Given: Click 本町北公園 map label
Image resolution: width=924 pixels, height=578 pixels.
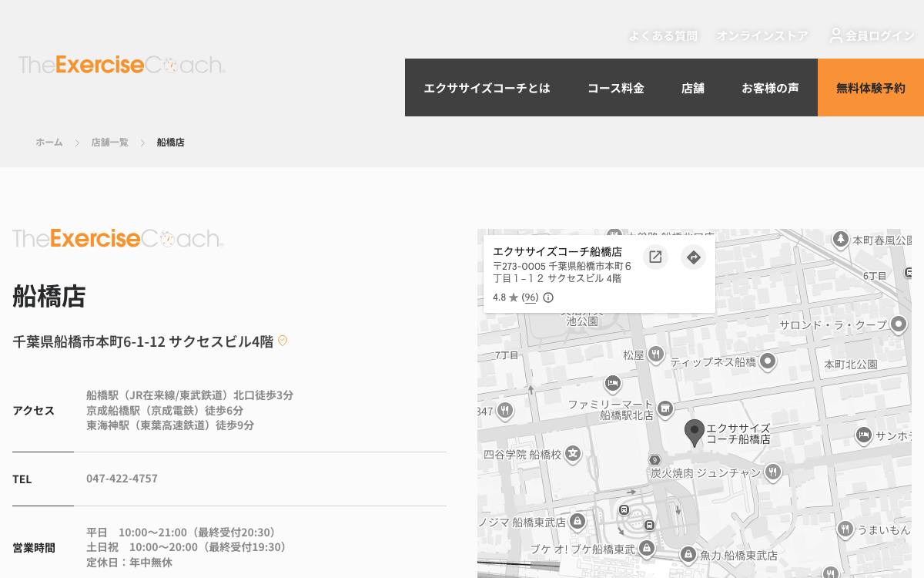Looking at the screenshot, I should point(851,364).
